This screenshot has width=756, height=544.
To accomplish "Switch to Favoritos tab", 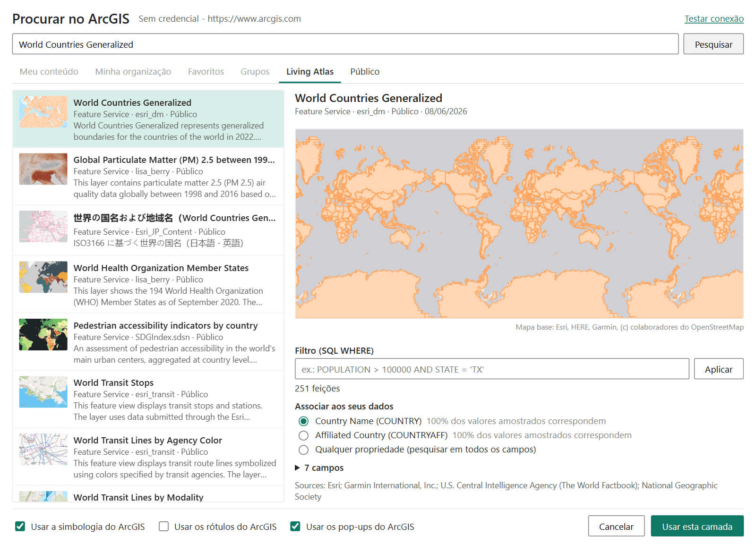I will 206,72.
